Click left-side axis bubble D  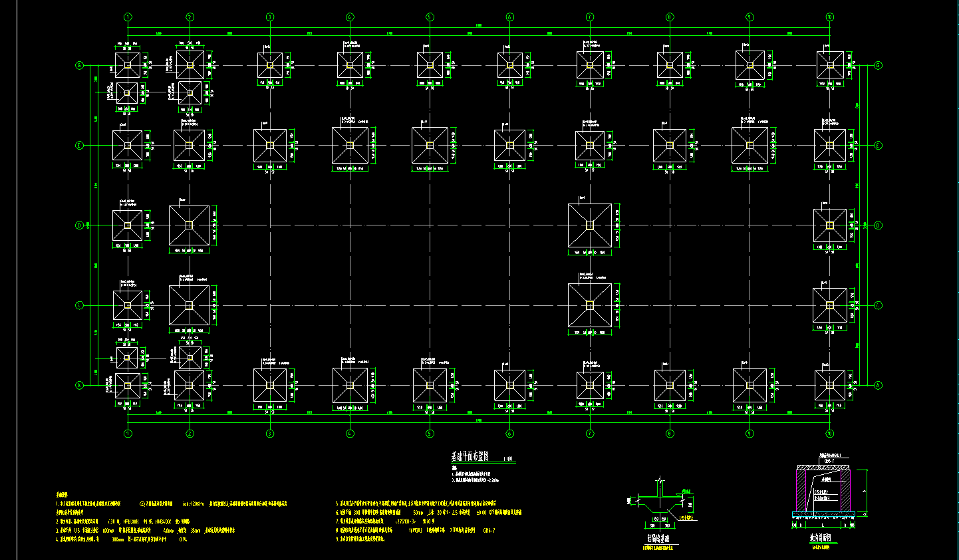80,225
